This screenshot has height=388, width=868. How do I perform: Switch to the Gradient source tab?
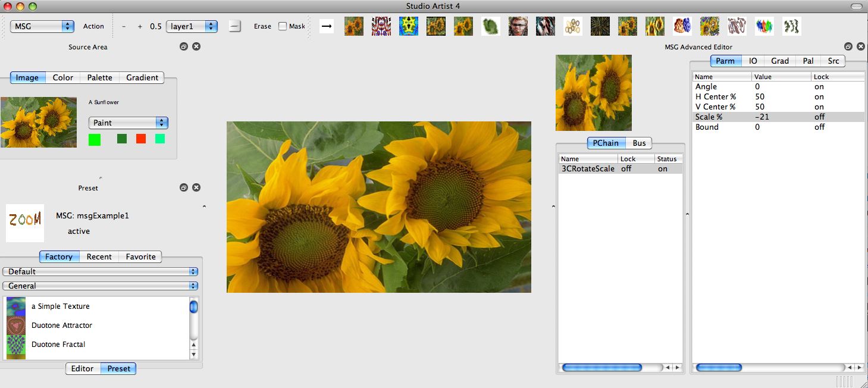(142, 77)
